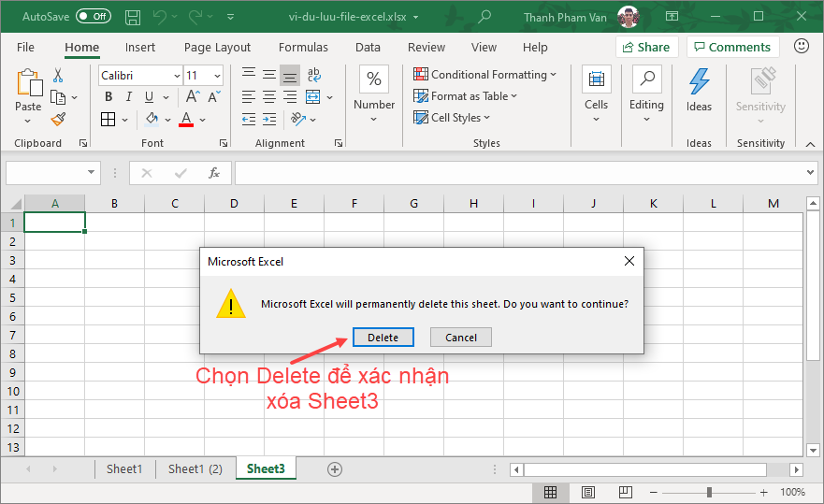Click the Save icon in the title bar
The image size is (824, 504).
tap(133, 18)
